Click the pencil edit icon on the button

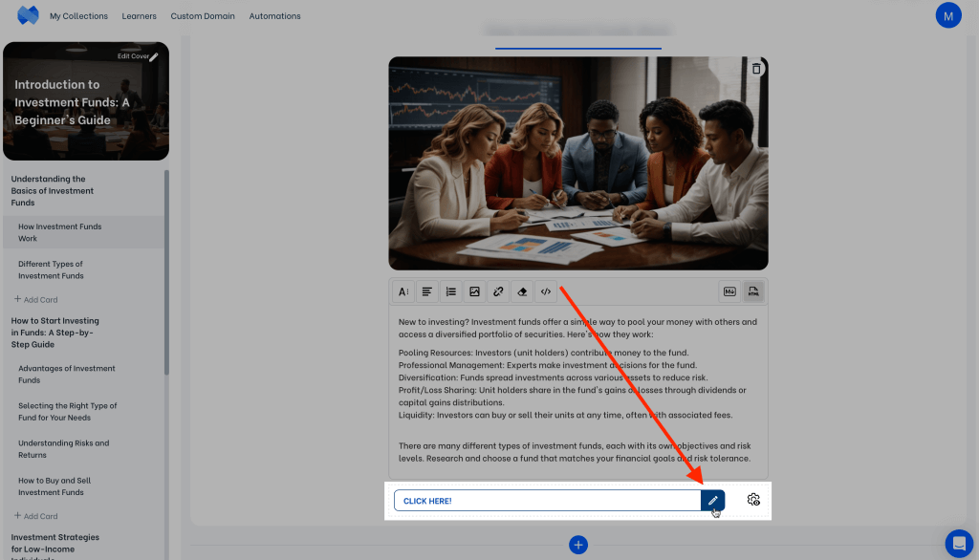click(712, 501)
